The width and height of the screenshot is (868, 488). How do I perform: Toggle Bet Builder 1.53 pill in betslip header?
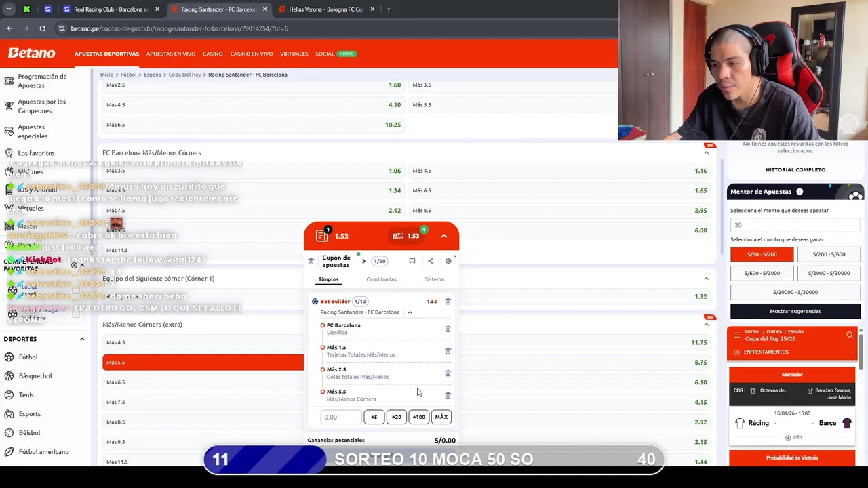pyautogui.click(x=406, y=236)
